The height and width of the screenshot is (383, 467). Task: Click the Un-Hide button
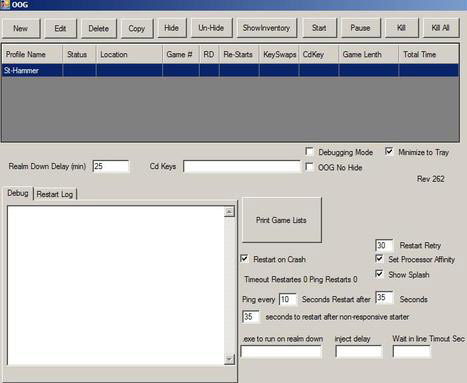pyautogui.click(x=211, y=28)
